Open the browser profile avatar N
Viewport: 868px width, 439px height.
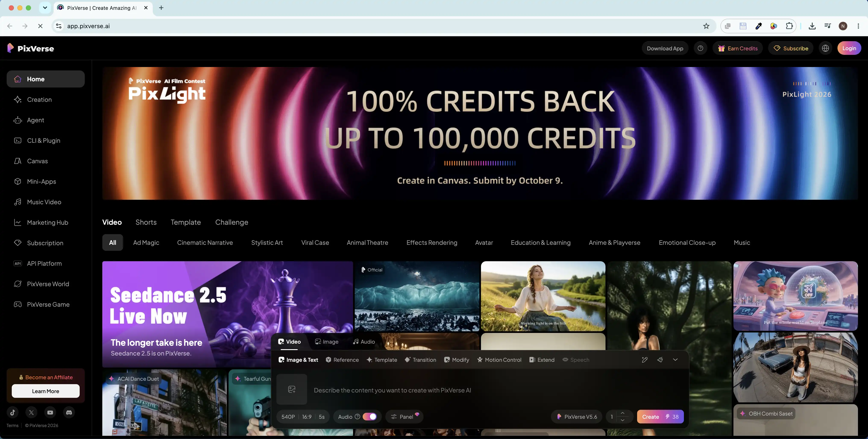(843, 26)
